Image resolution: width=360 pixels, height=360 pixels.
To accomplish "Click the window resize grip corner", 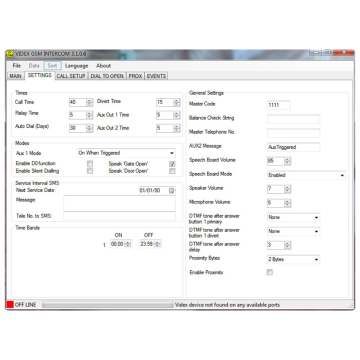I will click(351, 305).
